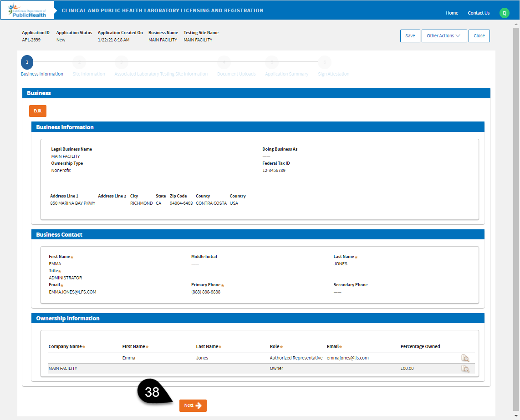The width and height of the screenshot is (520, 420).
Task: Click step 6 Sign Attestation circle
Action: (x=324, y=62)
